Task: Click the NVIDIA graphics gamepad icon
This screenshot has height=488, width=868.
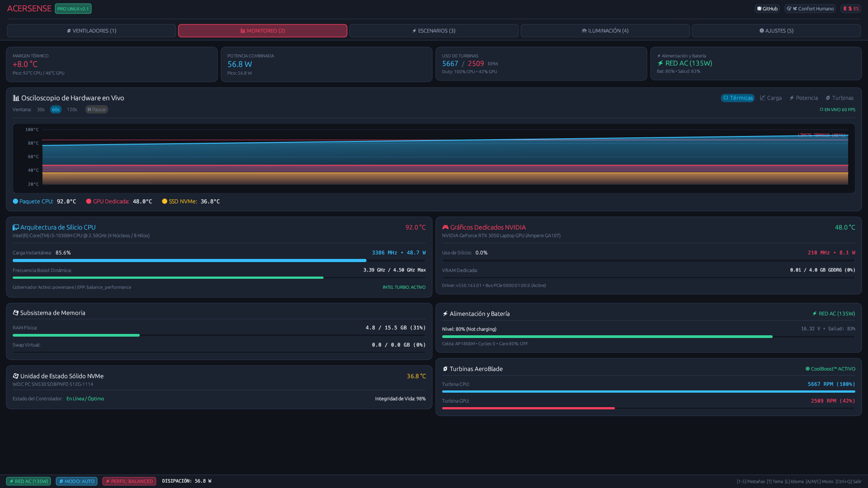Action: coord(445,227)
